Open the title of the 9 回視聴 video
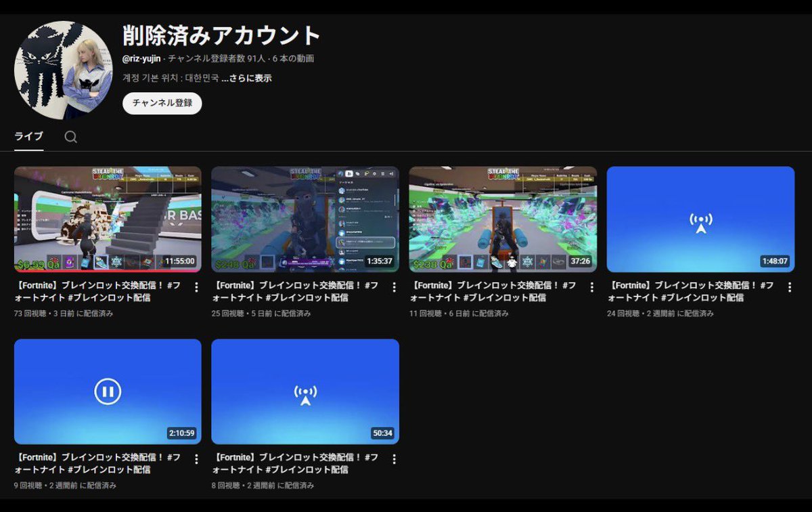Screen dimensions: 812x512 [x=97, y=464]
